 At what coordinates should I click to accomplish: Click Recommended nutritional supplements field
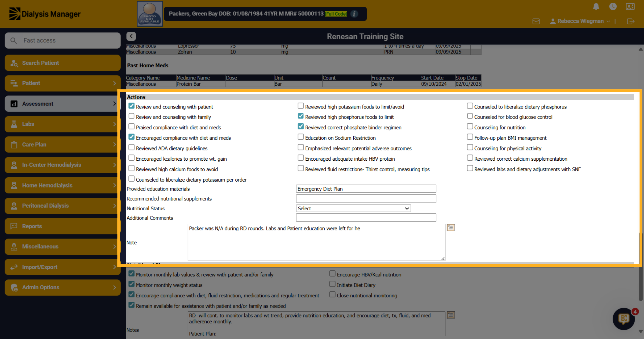(366, 199)
